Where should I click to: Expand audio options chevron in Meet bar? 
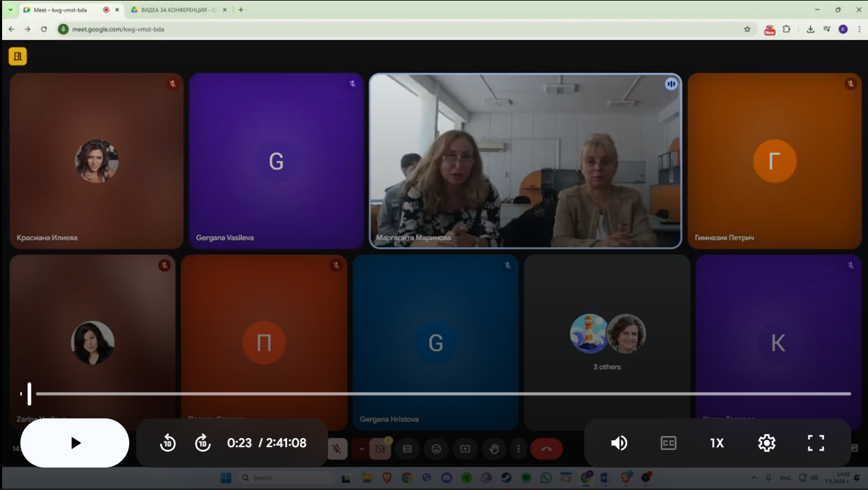pos(362,449)
